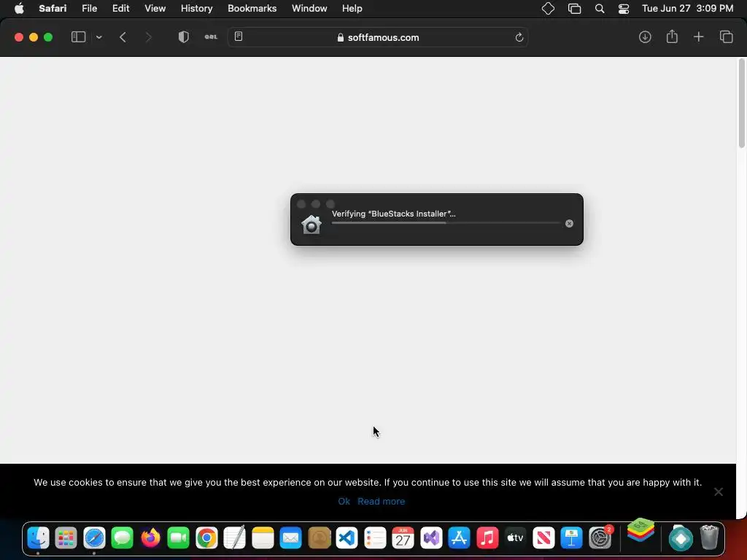Open the History menu
This screenshot has height=560, width=747.
pyautogui.click(x=196, y=9)
